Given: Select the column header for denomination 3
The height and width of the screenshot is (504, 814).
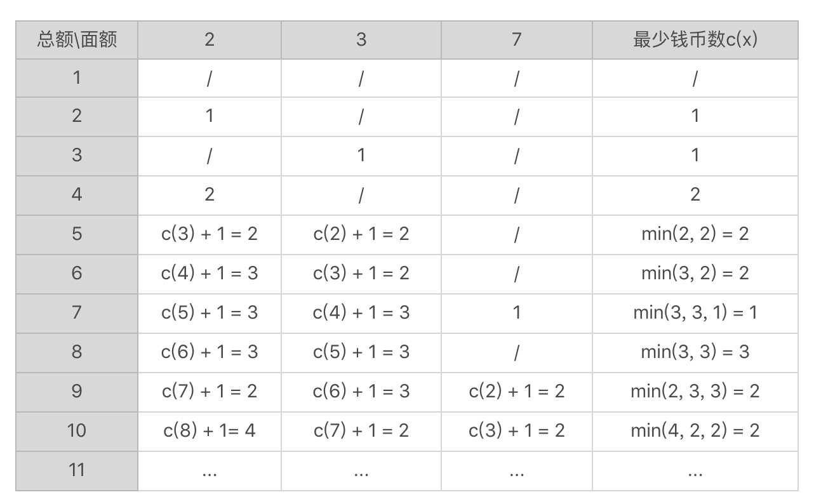Looking at the screenshot, I should click(x=361, y=40).
